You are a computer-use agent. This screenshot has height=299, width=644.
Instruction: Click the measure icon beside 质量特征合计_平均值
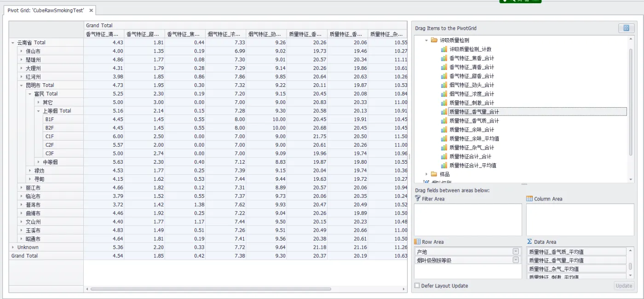(444, 166)
